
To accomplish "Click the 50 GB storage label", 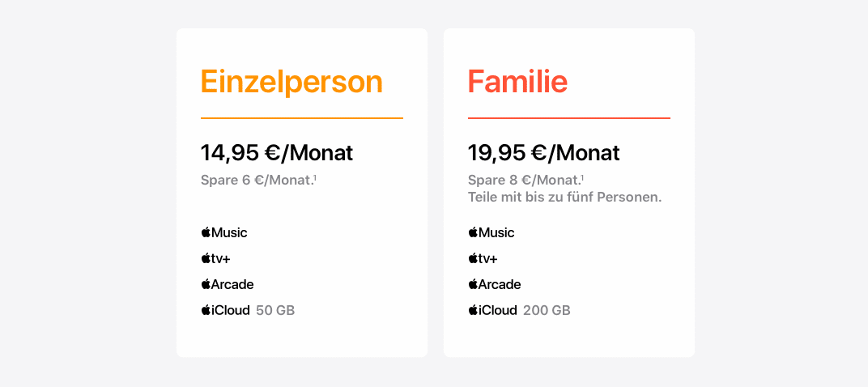I will [x=275, y=311].
